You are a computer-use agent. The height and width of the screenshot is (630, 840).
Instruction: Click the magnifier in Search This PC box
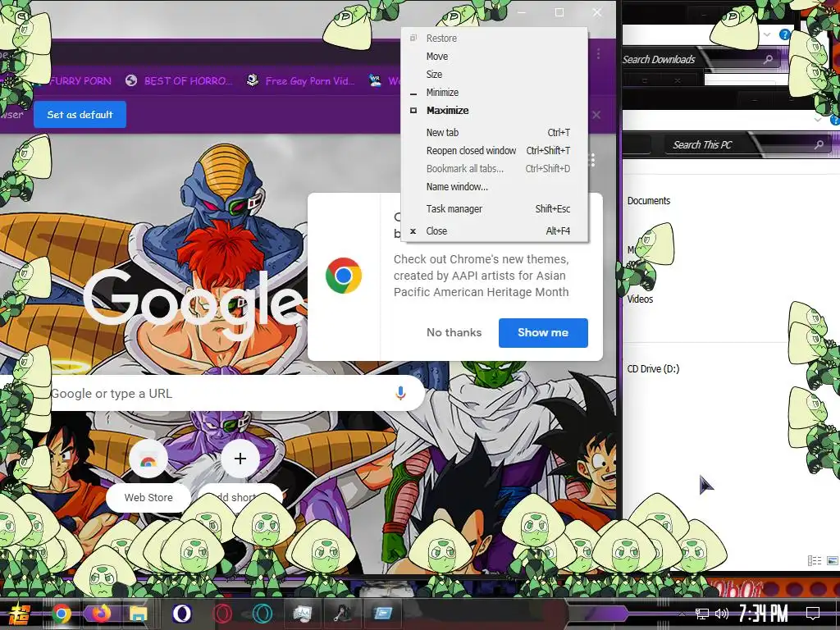(819, 144)
